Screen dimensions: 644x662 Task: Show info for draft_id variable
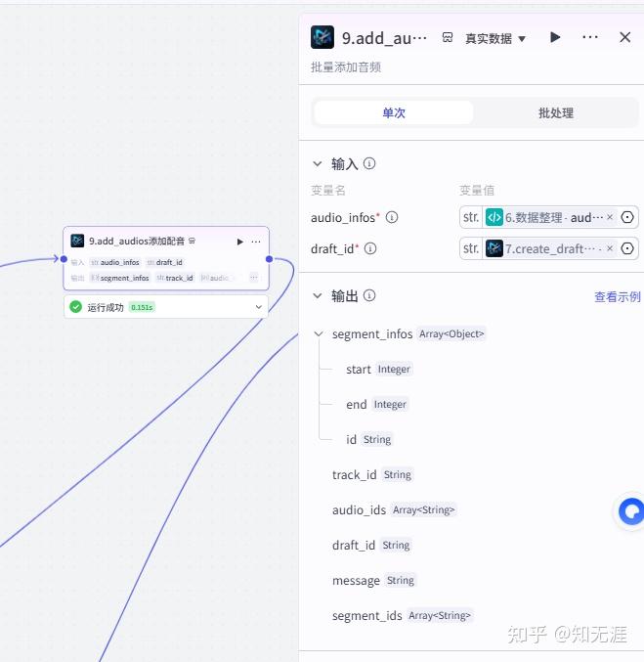pos(370,248)
